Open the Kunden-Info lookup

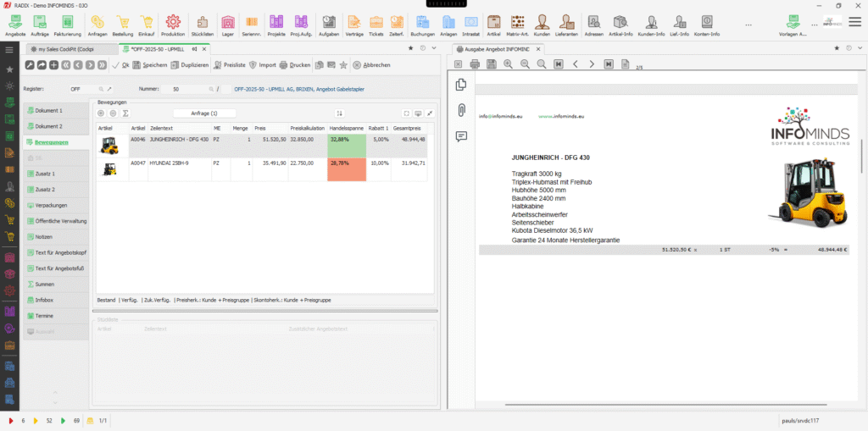[652, 25]
